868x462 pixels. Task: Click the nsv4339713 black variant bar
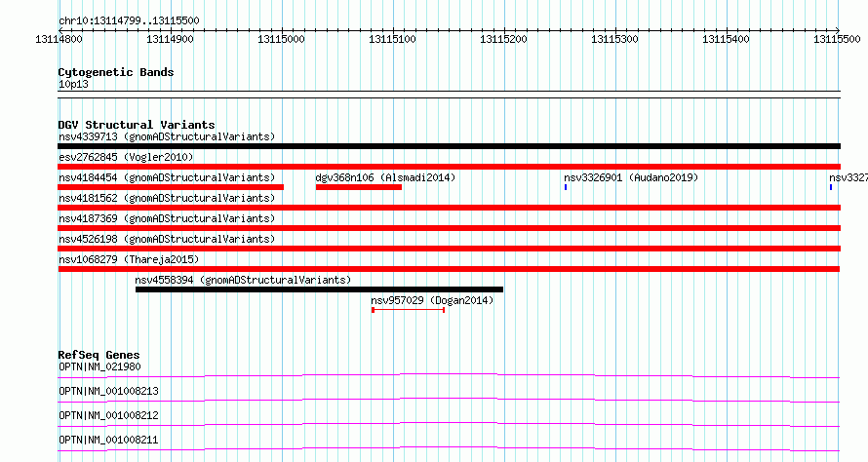[449, 146]
